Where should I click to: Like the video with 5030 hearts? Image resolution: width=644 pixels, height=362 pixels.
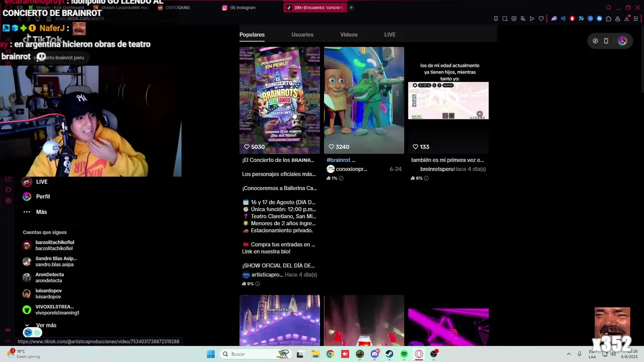tap(247, 147)
